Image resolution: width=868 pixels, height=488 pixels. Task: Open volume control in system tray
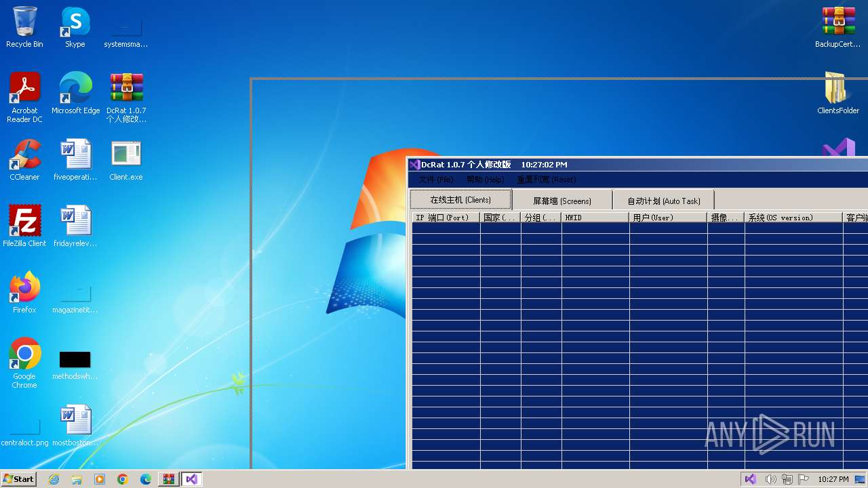(x=770, y=479)
